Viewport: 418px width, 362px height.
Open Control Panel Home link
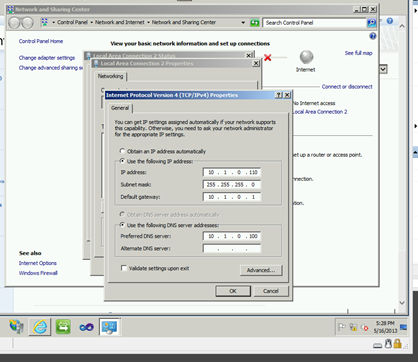(41, 41)
